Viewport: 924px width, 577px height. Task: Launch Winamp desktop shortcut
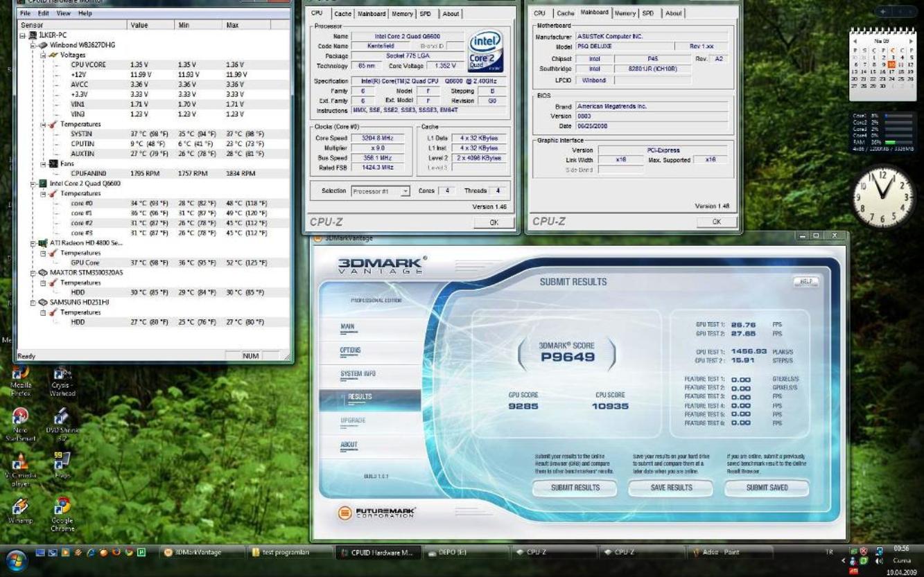tap(20, 511)
